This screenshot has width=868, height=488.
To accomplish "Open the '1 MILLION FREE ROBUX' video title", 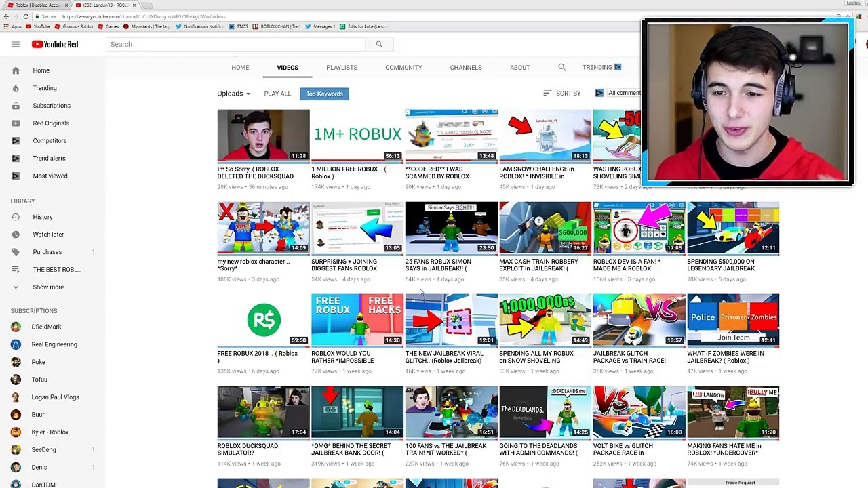I will (x=349, y=173).
